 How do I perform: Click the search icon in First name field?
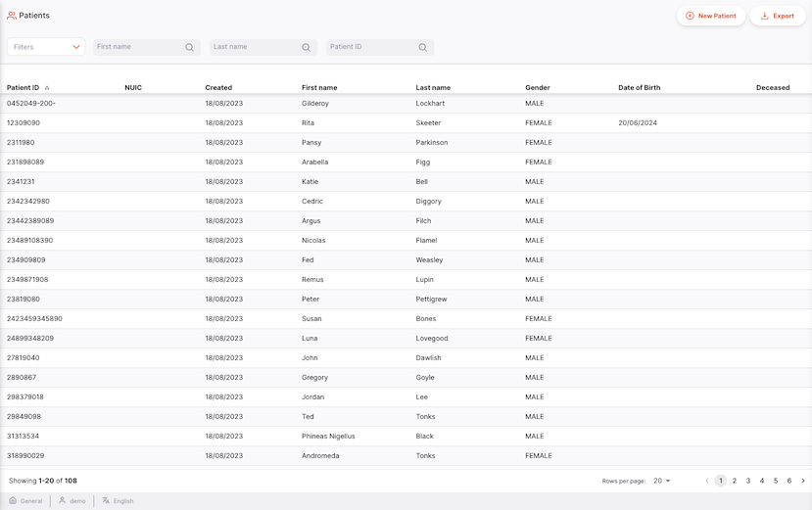click(x=189, y=47)
